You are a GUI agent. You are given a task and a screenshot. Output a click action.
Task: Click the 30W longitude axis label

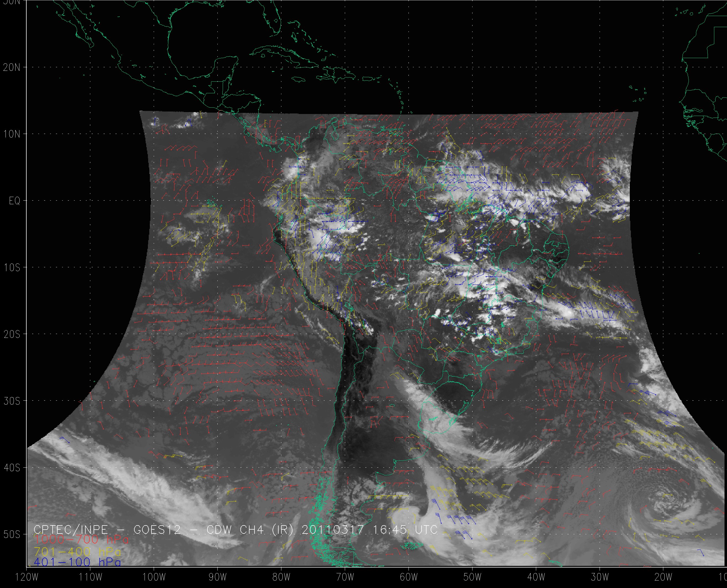coord(600,577)
